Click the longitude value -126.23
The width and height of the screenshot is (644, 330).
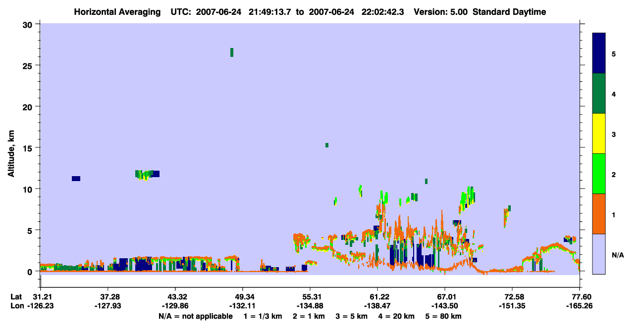tap(40, 306)
